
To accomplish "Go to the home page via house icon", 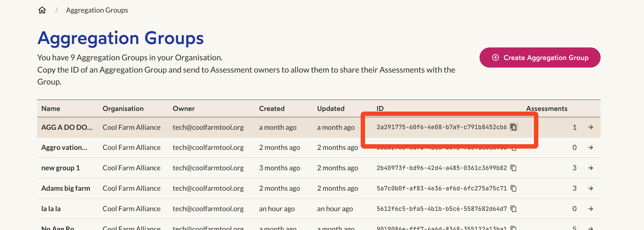I will click(x=42, y=10).
